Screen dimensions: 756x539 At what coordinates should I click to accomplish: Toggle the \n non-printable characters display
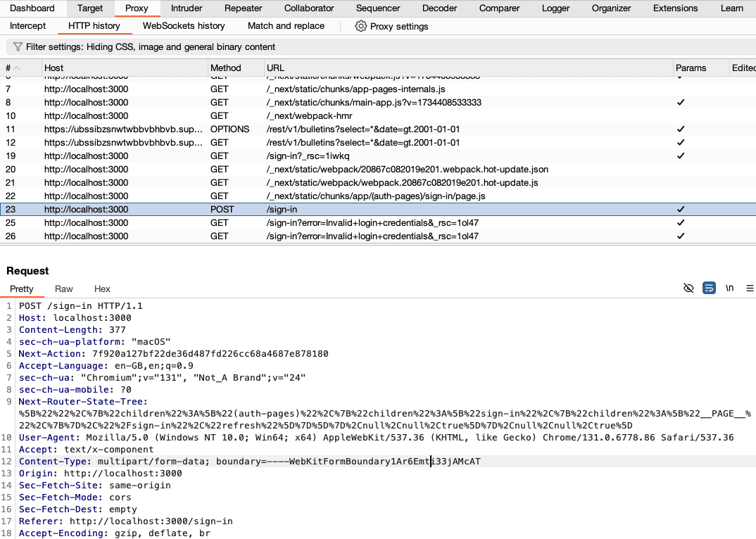tap(729, 288)
